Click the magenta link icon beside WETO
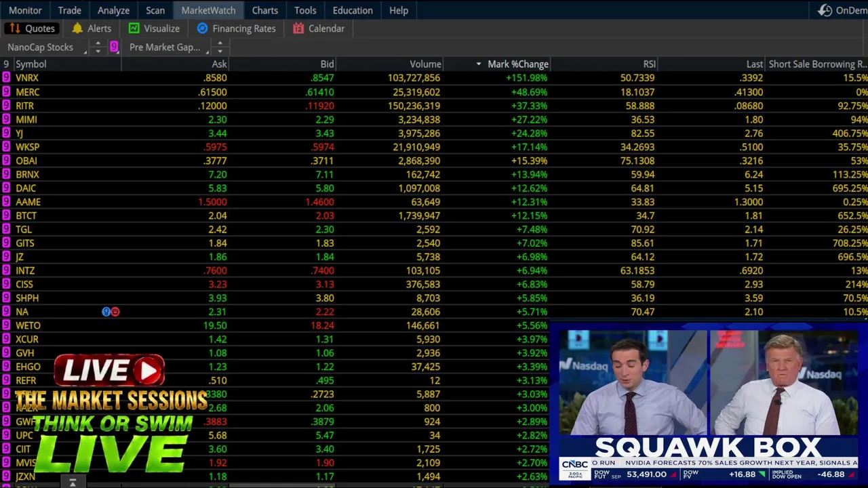The image size is (868, 488). 6,325
